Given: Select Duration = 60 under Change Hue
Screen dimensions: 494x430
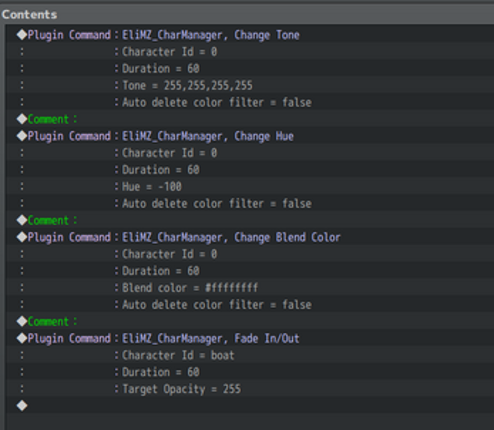Looking at the screenshot, I should tap(250, 170).
